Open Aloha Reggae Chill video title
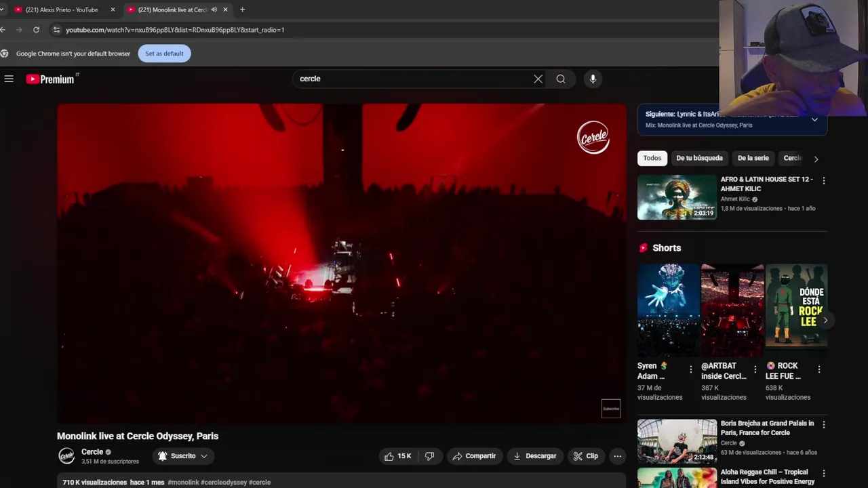 (767, 476)
